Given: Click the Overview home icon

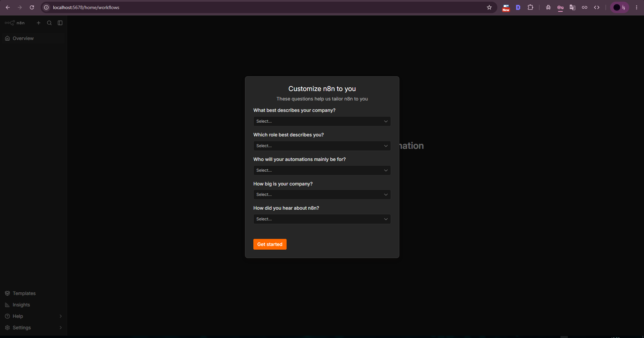Looking at the screenshot, I should click(x=7, y=38).
